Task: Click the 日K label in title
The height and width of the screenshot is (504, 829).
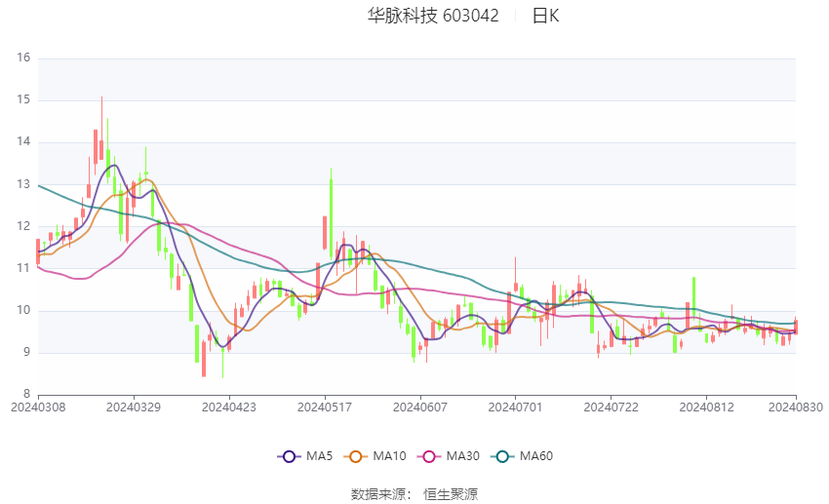Action: pos(545,16)
